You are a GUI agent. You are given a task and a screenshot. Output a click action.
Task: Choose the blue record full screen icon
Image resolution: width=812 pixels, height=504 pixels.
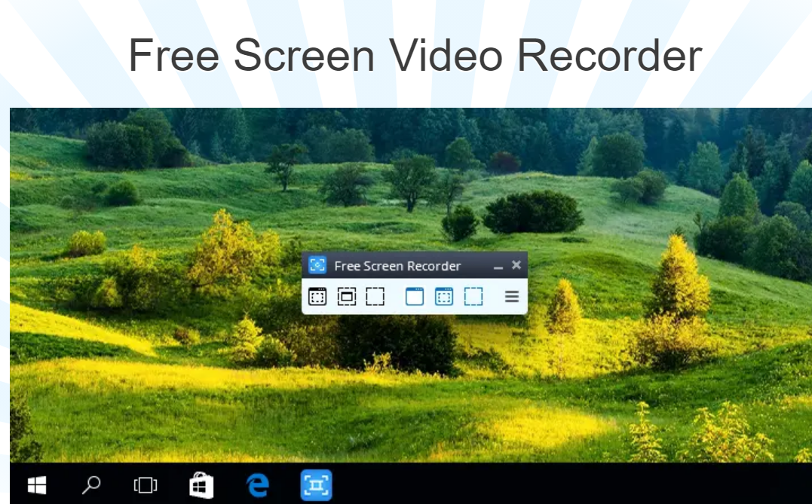pos(414,297)
